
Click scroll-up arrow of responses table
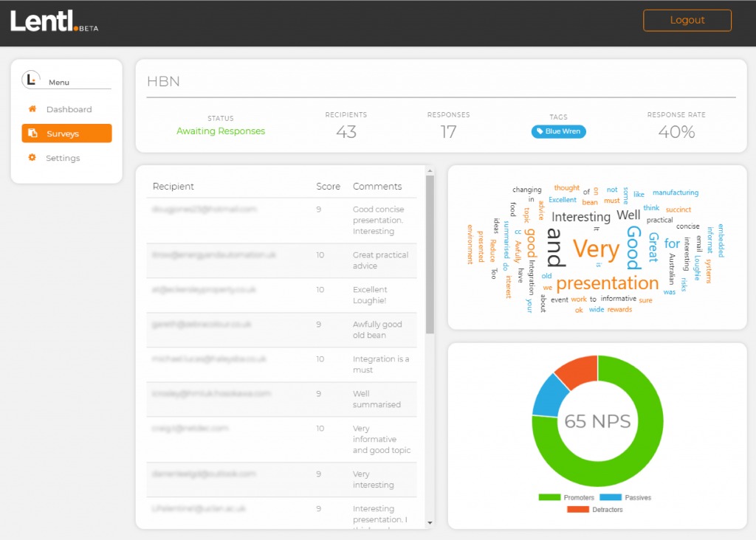click(x=430, y=170)
